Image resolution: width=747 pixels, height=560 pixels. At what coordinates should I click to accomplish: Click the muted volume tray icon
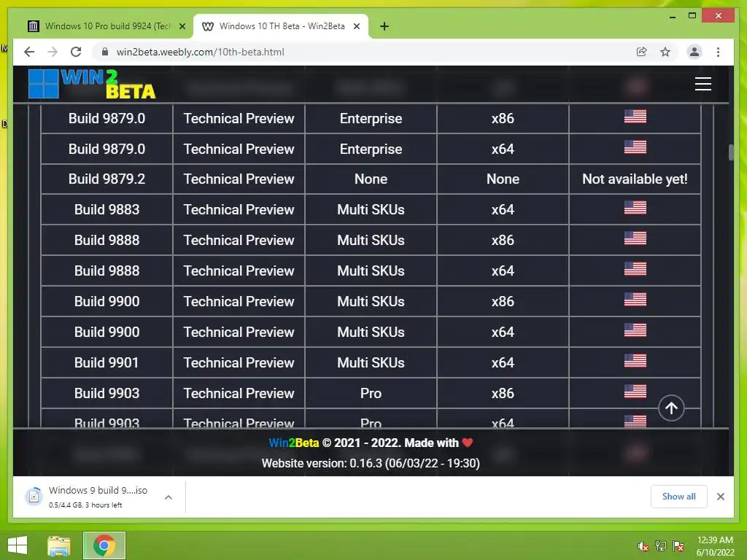(x=643, y=546)
